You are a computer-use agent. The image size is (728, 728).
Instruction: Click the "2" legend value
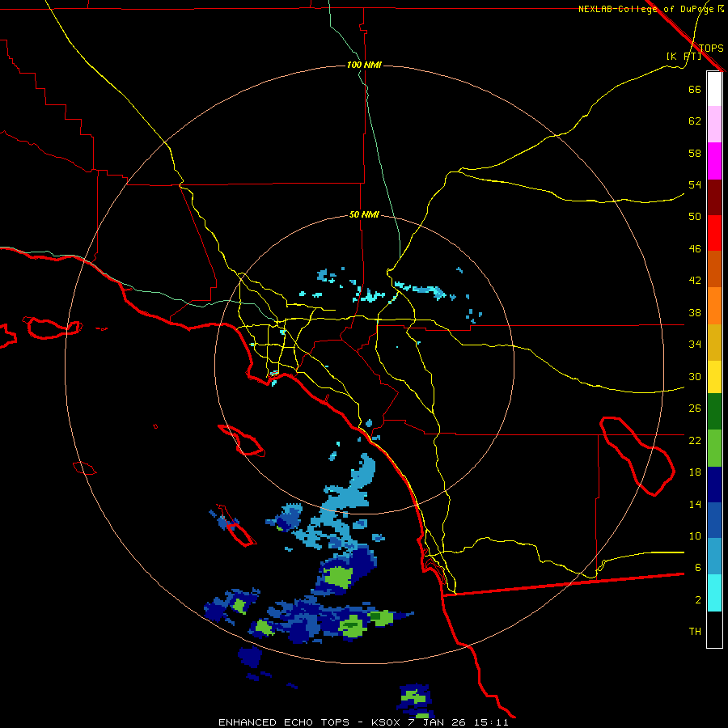[697, 600]
